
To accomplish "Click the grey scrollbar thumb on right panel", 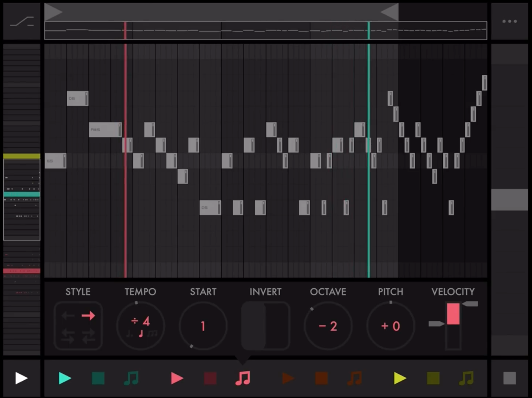I will tap(509, 200).
